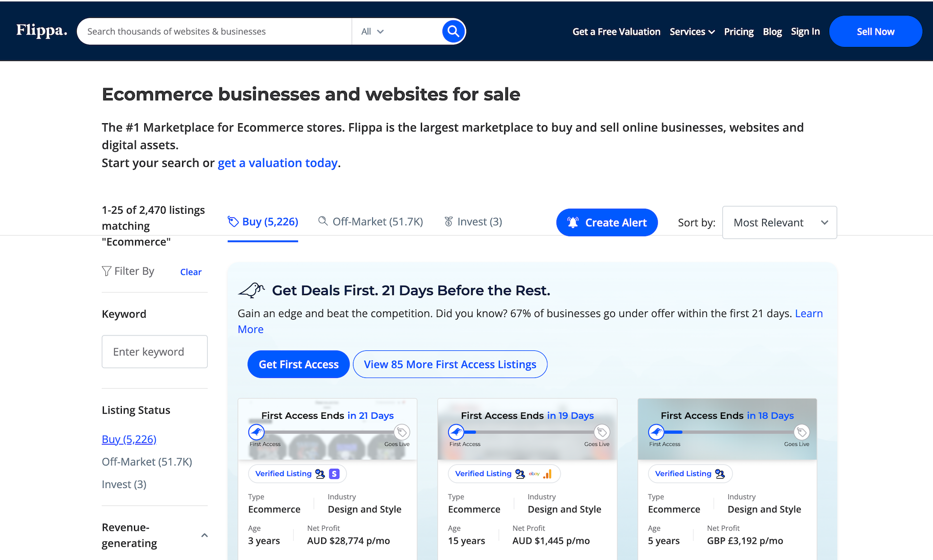Open the All category dropdown in search

pos(372,31)
